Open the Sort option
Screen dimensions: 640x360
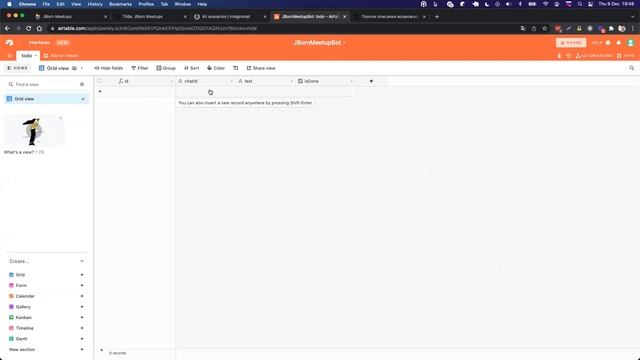pyautogui.click(x=191, y=68)
